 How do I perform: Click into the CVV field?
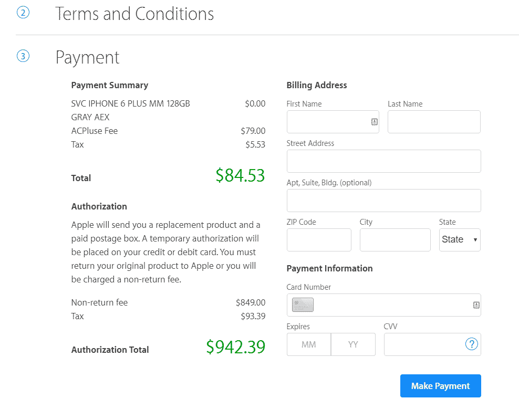coord(423,344)
